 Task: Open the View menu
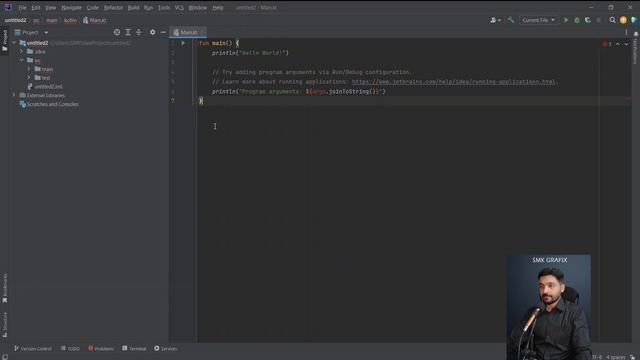[51, 7]
